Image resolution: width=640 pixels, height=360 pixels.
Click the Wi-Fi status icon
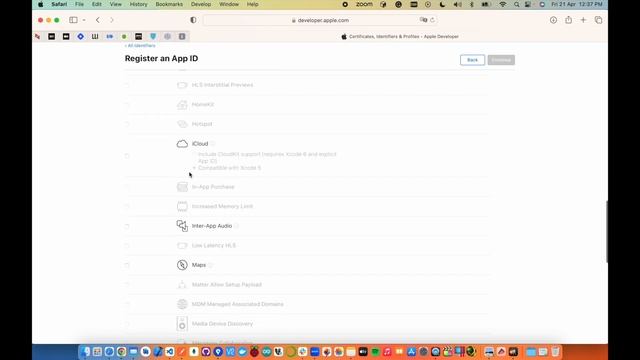(503, 4)
